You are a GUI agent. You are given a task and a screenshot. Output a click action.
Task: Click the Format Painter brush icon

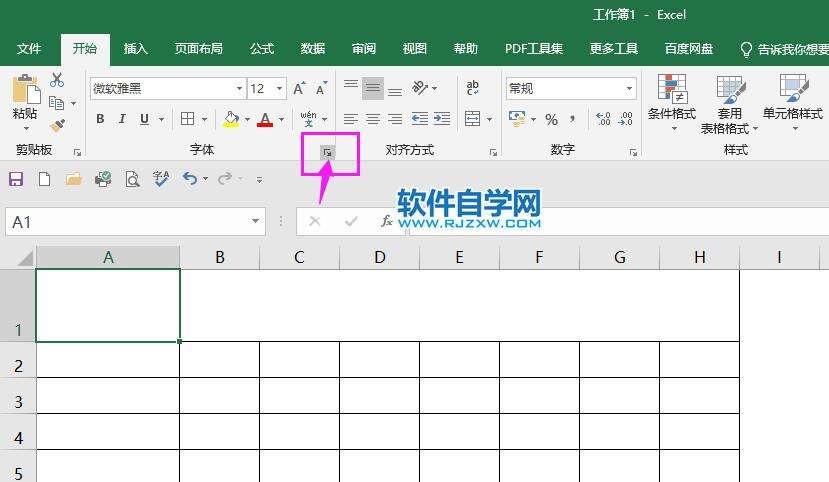[x=57, y=125]
